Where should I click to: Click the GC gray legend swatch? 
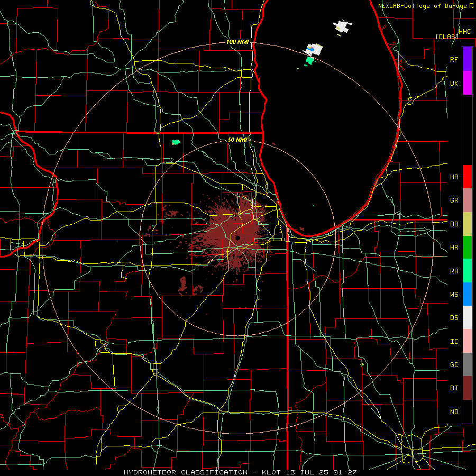[x=467, y=364]
